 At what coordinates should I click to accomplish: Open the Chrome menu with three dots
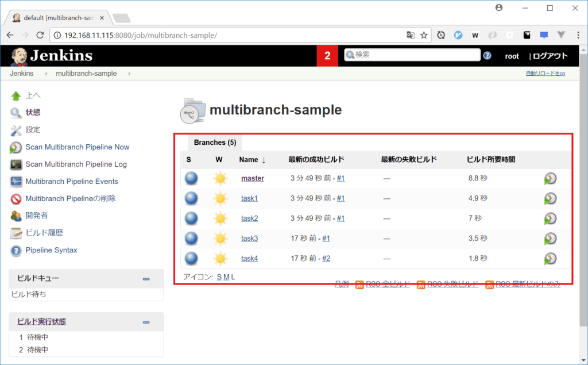click(578, 35)
